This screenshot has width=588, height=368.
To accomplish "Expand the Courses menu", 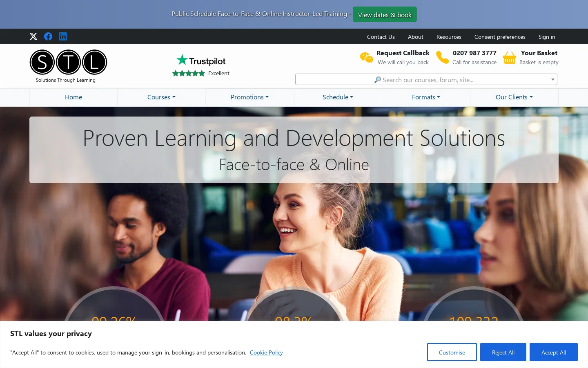I will [x=161, y=97].
